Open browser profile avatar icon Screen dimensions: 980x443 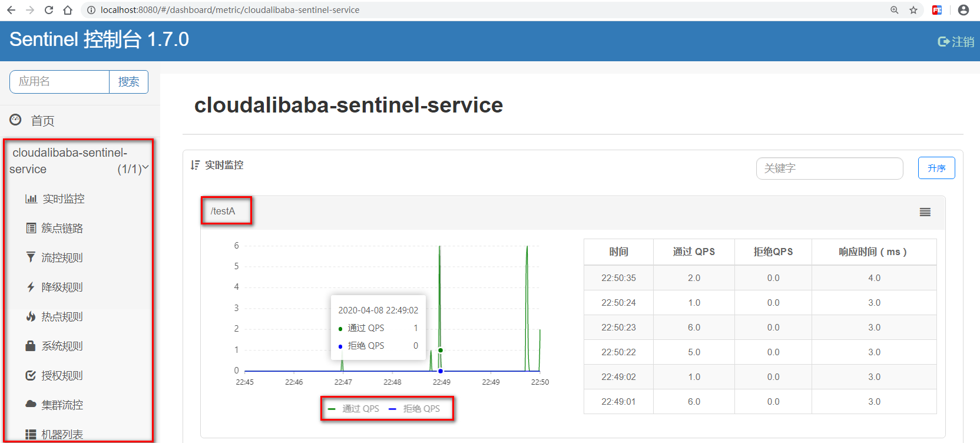[964, 10]
